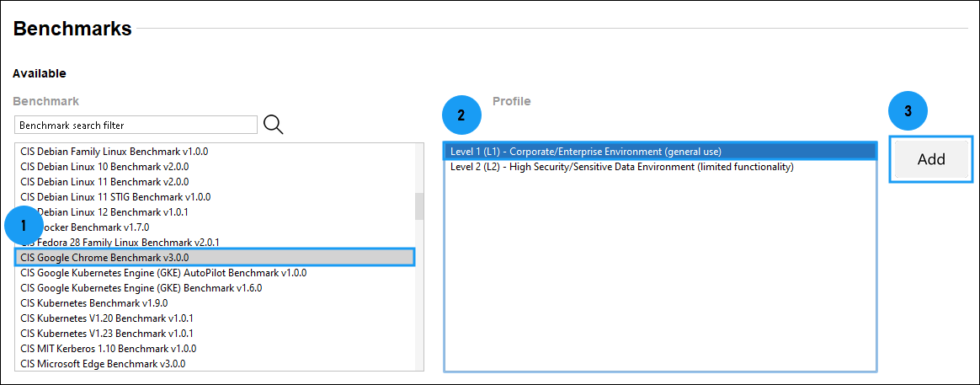Image resolution: width=980 pixels, height=385 pixels.
Task: Click the blue step 3 callout marker
Action: 908,111
